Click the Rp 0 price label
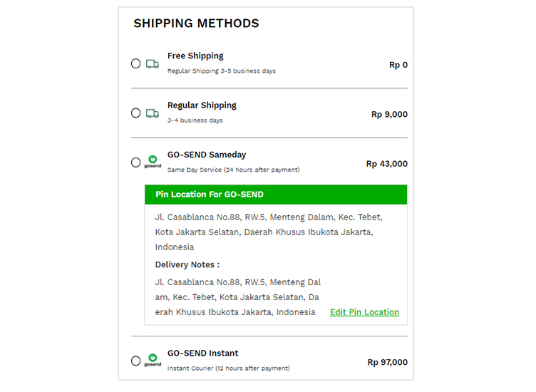Screen dimensions: 536x392 pyautogui.click(x=398, y=65)
